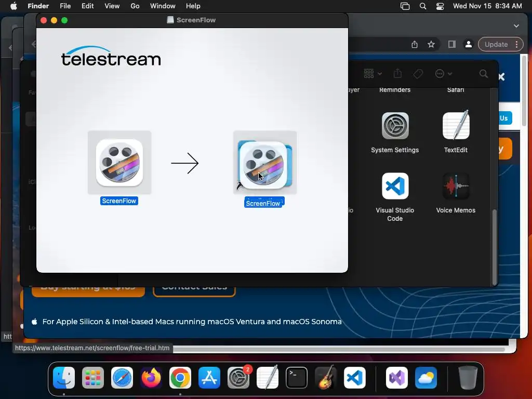Open Visual Studio purple icon in Dock

tap(396, 378)
